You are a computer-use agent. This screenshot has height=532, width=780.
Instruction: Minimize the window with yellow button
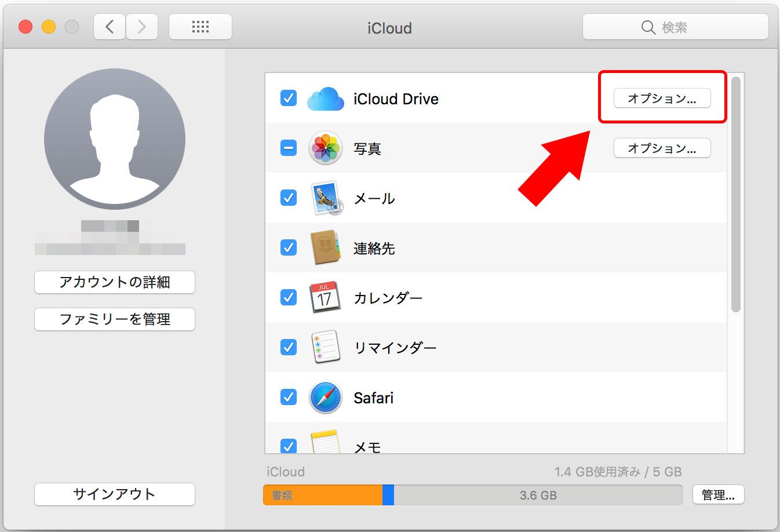pyautogui.click(x=49, y=27)
